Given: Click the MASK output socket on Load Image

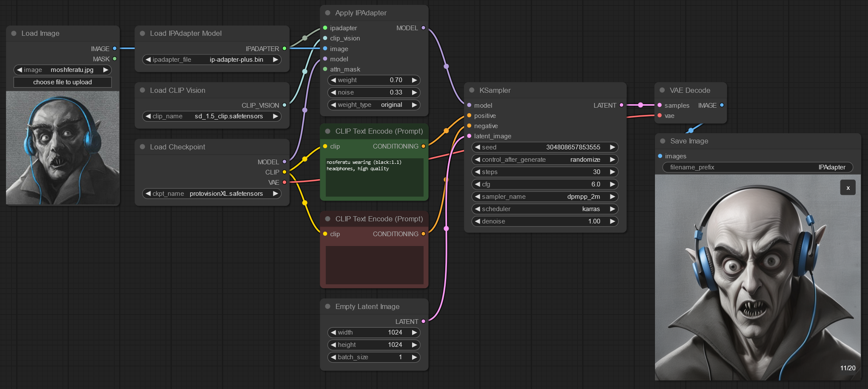Looking at the screenshot, I should (114, 59).
